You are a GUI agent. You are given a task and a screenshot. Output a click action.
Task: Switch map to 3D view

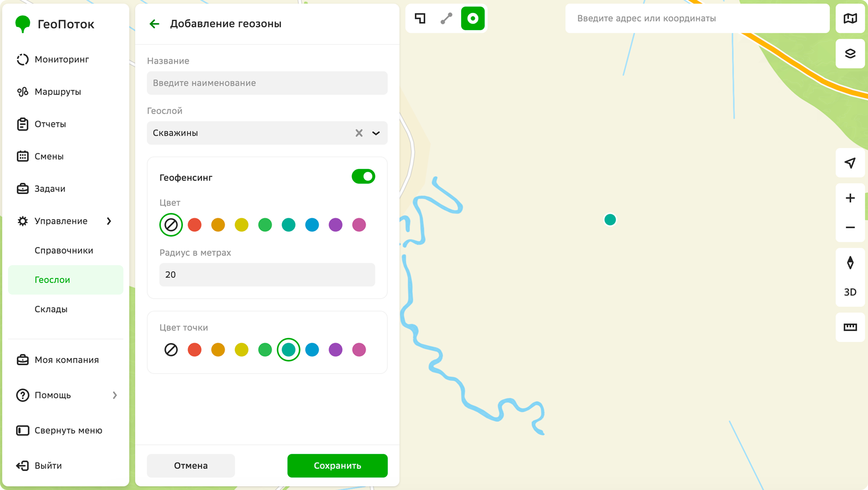(850, 292)
